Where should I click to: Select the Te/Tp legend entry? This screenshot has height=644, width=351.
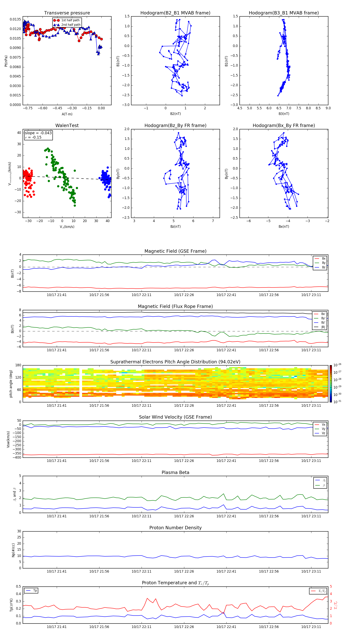click(x=318, y=591)
